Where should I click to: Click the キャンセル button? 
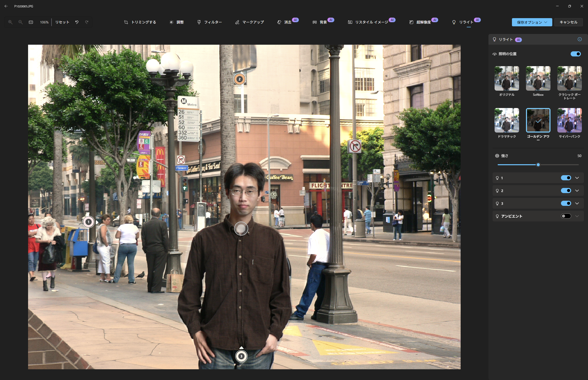tap(568, 22)
